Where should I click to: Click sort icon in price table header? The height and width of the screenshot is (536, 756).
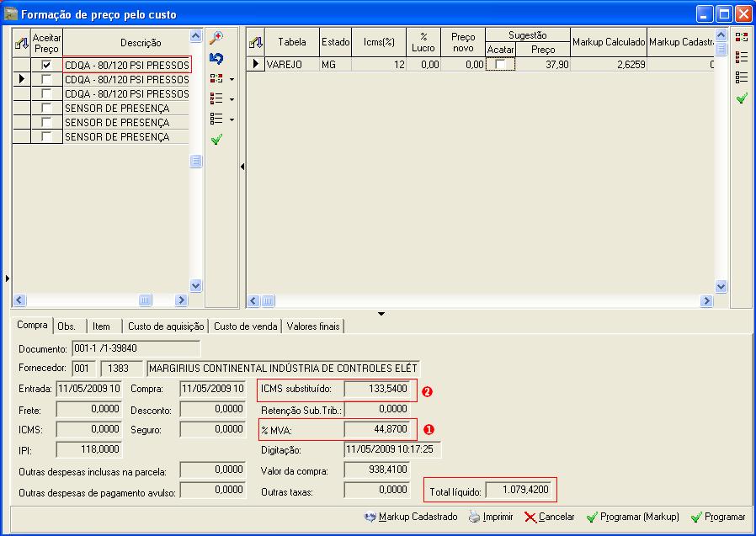(x=255, y=44)
